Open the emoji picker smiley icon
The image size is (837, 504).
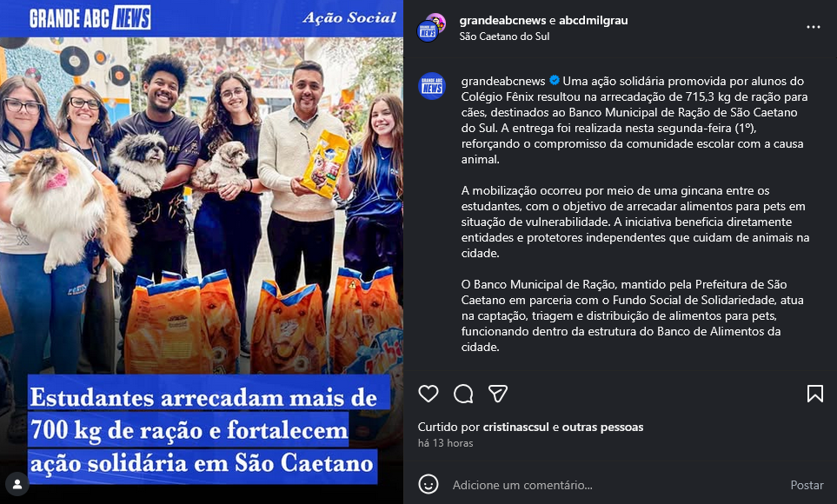pyautogui.click(x=428, y=484)
